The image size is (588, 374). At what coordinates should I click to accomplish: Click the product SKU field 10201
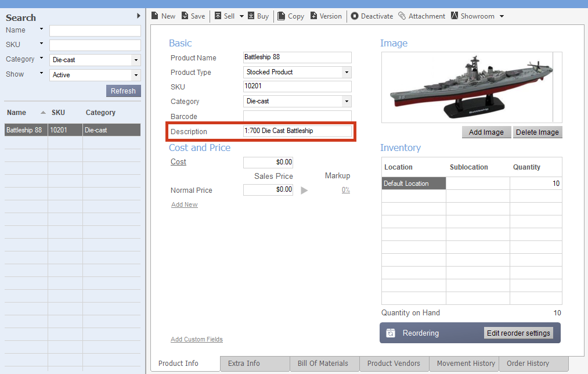point(297,87)
